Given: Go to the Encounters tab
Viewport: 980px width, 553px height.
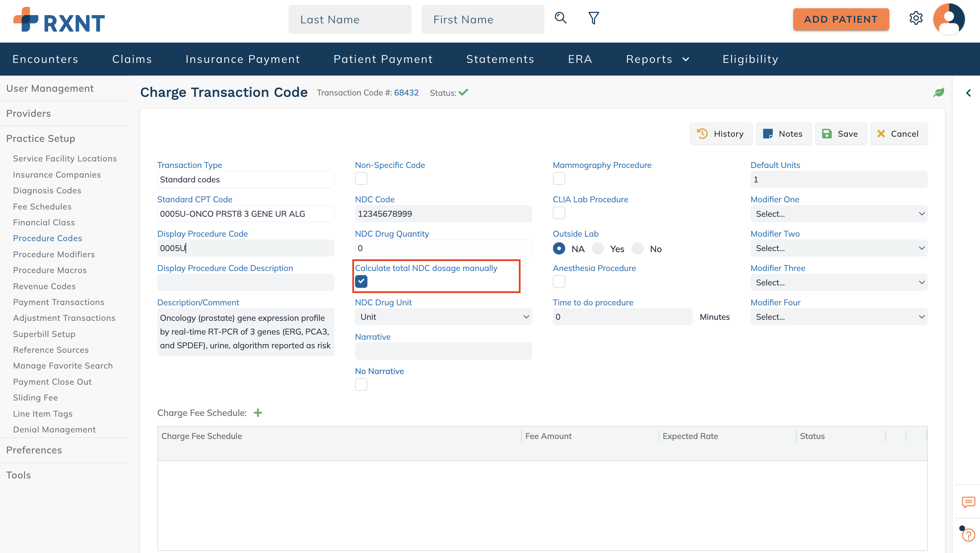Looking at the screenshot, I should tap(45, 59).
